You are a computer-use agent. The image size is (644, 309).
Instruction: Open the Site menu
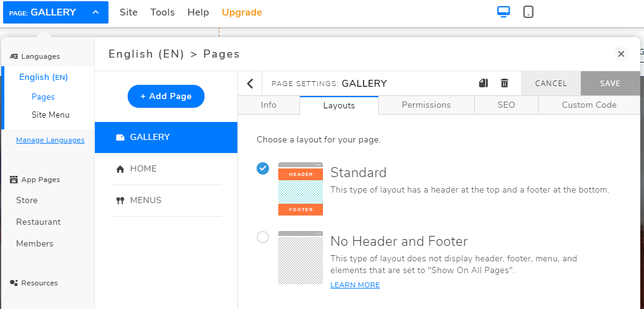point(129,12)
